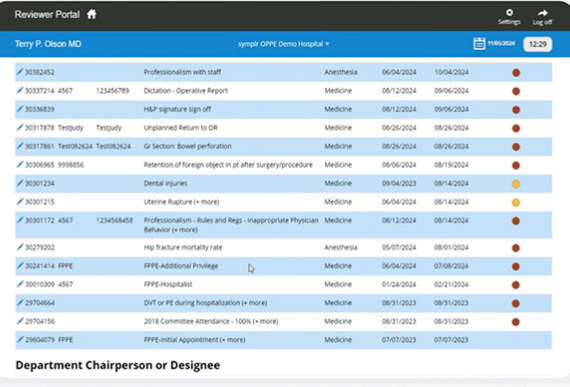570x387 pixels.
Task: Edit record 30317878 with pencil icon
Action: tap(20, 127)
